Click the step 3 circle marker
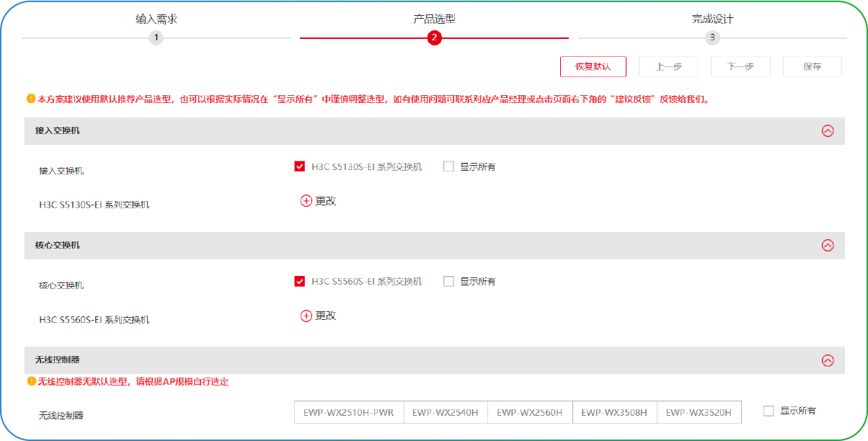The image size is (868, 441). (712, 38)
